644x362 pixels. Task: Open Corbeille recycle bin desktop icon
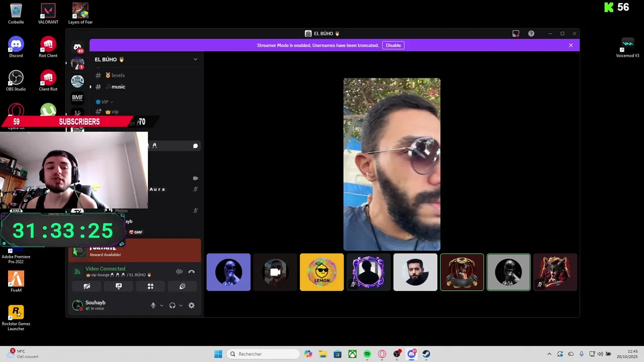point(16,14)
